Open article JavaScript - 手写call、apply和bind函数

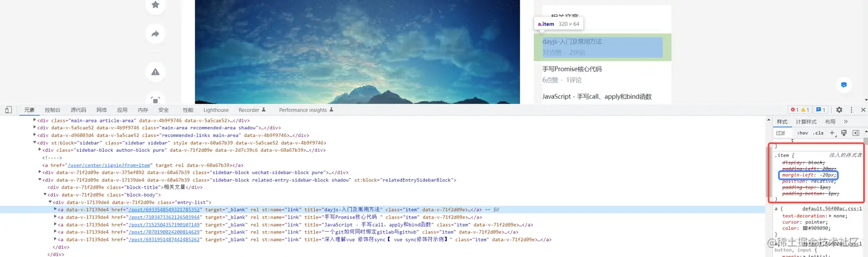point(597,97)
